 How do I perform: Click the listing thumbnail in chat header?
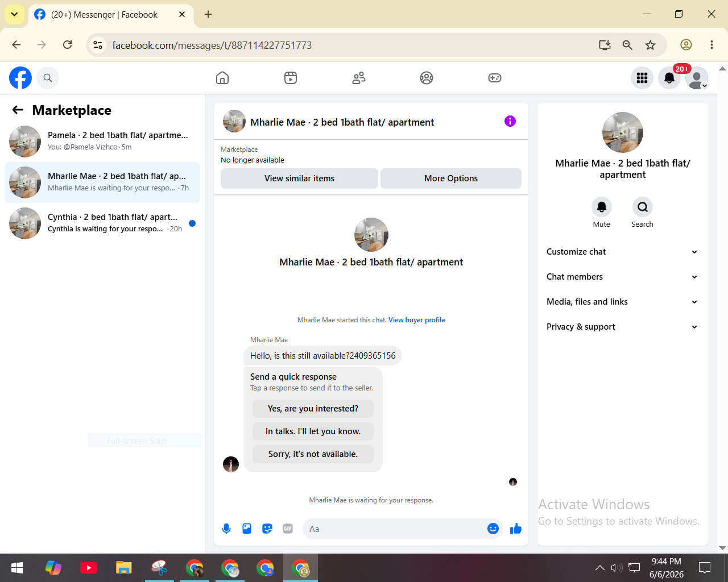[234, 121]
